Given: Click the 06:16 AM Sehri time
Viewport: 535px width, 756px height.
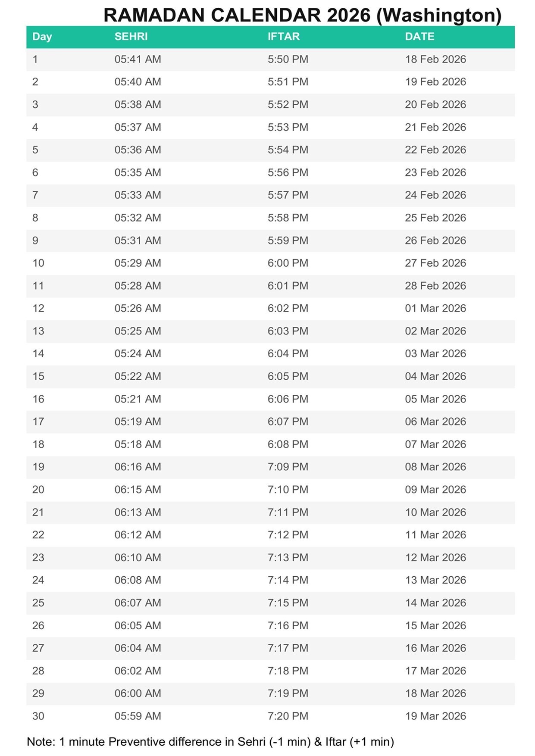Looking at the screenshot, I should [138, 467].
